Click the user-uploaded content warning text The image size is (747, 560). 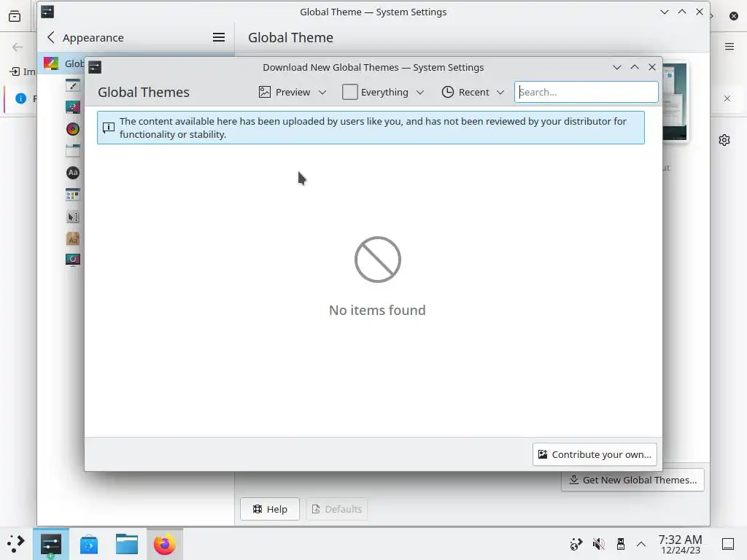coord(373,128)
